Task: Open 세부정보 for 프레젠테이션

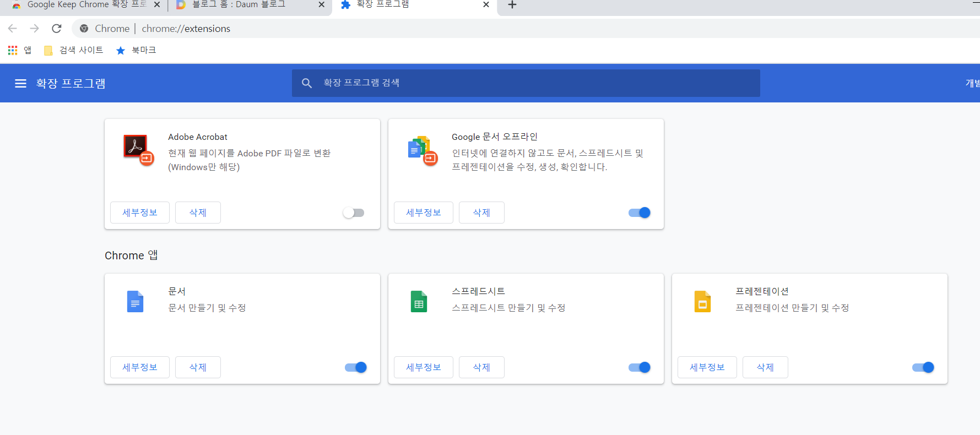Action: (707, 367)
